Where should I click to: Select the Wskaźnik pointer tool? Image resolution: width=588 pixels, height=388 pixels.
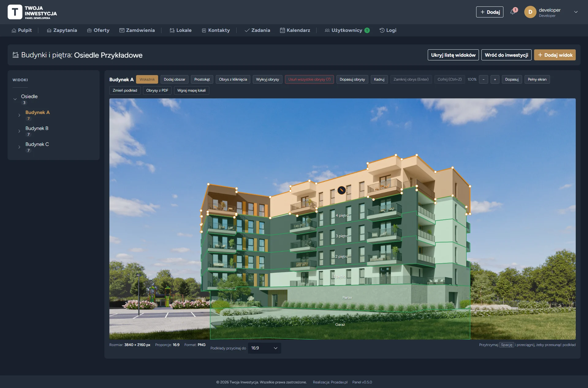click(x=147, y=79)
